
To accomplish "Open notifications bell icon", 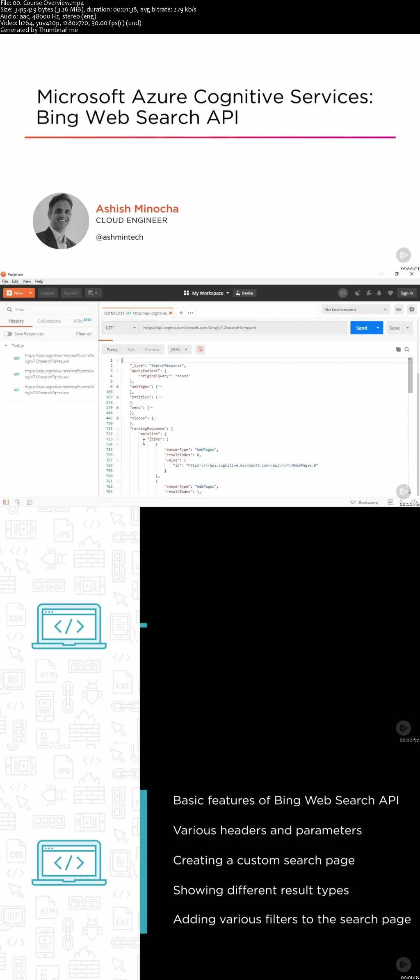I will 379,293.
